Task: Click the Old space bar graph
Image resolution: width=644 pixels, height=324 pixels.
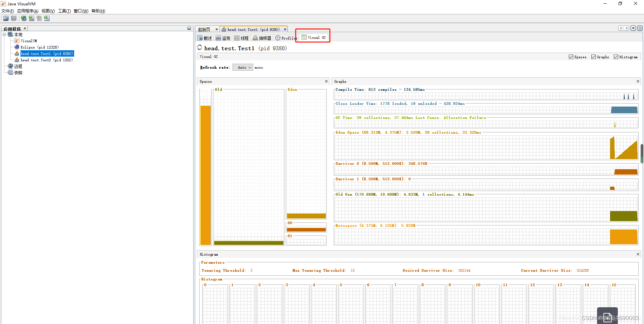Action: (x=249, y=167)
